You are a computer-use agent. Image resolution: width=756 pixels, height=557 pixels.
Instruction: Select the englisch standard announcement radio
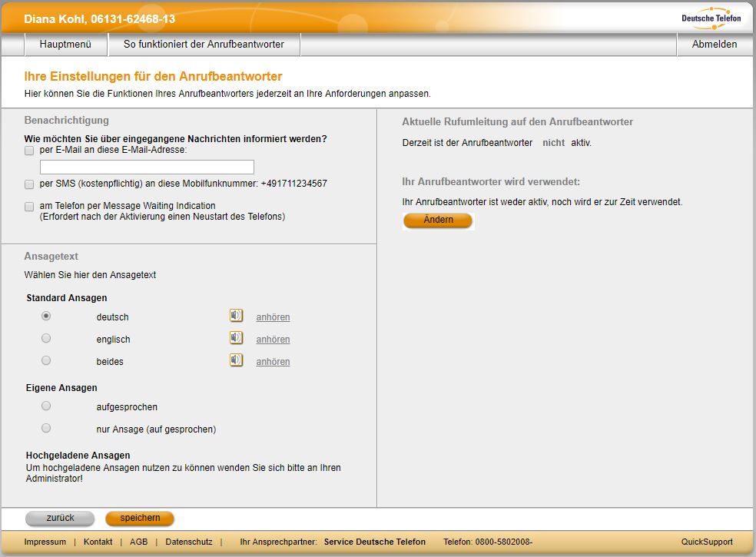coord(46,338)
